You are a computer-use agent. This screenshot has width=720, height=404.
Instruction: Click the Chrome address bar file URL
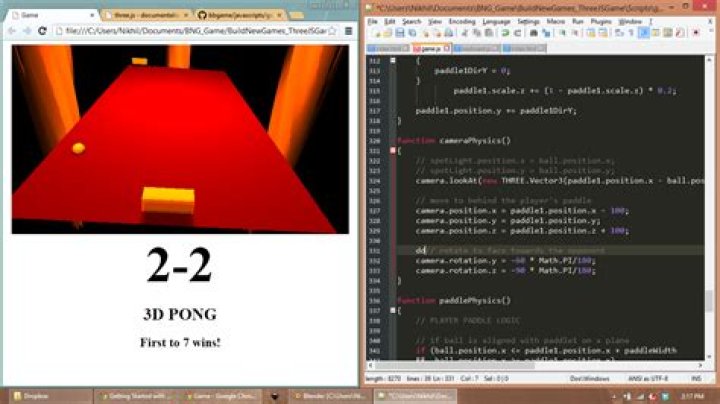[x=195, y=31]
